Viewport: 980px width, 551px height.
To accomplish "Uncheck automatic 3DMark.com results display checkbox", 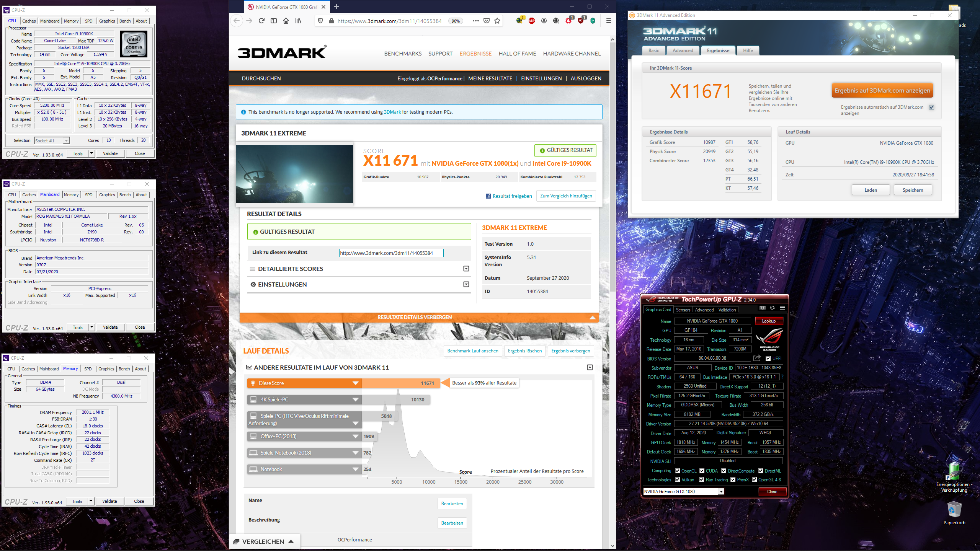I will (931, 108).
